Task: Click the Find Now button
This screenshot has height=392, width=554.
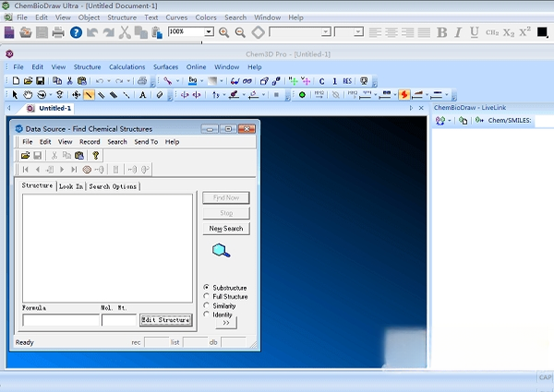Action: pyautogui.click(x=226, y=197)
